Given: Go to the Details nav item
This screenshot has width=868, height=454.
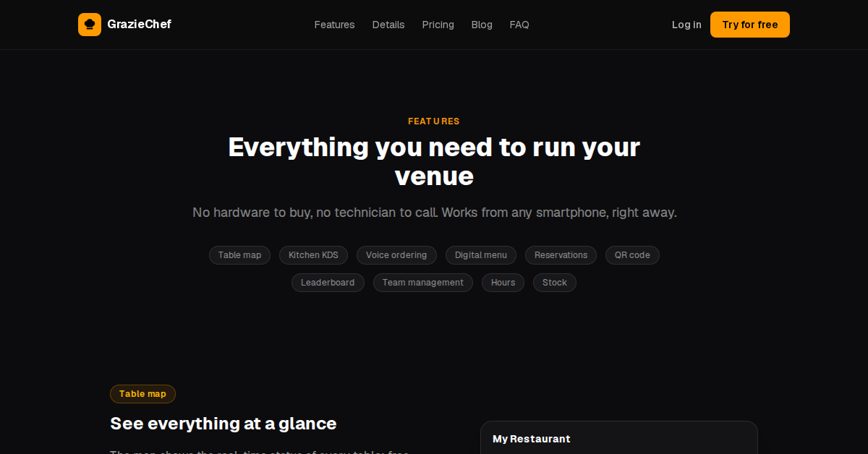Looking at the screenshot, I should 388,25.
